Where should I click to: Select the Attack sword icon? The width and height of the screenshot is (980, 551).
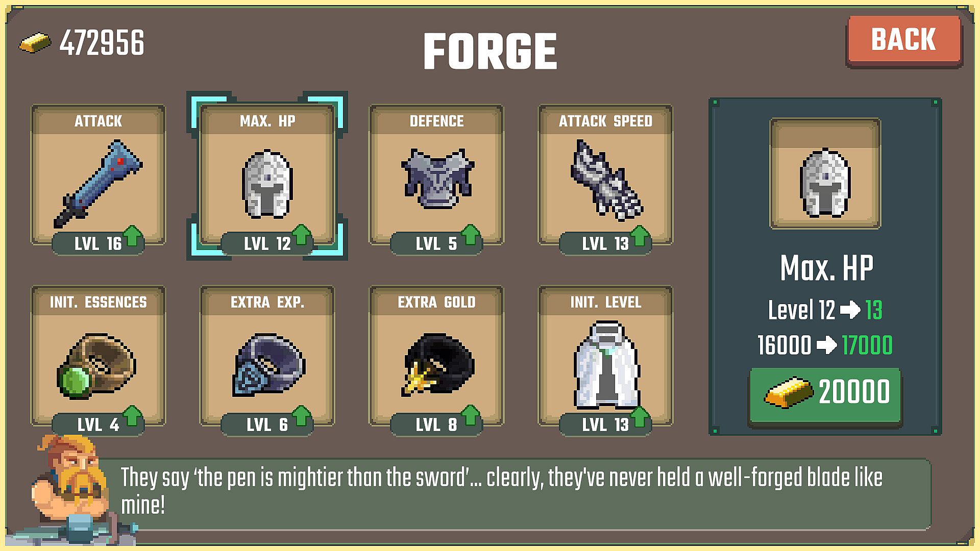point(98,183)
